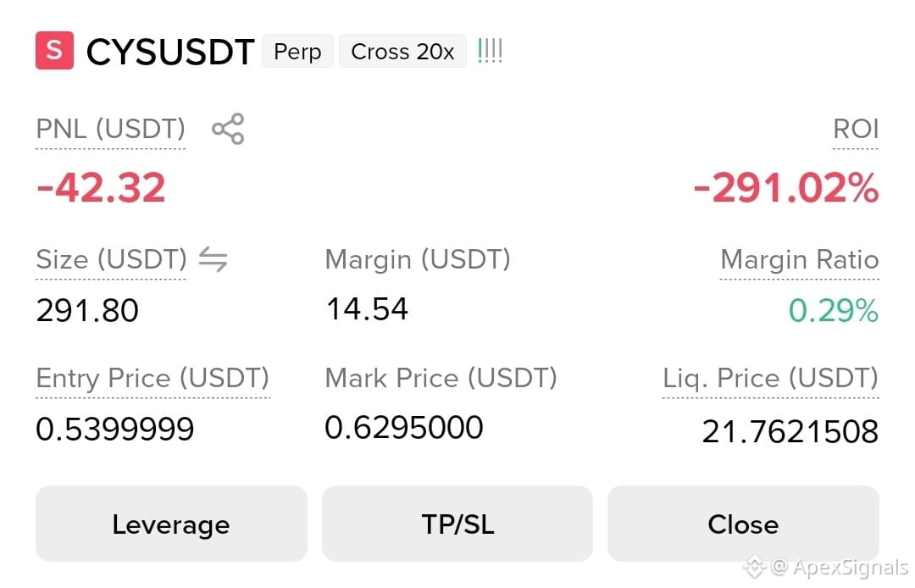Select the Perp contract tag
Viewport: 915px width, 588px height.
point(297,52)
